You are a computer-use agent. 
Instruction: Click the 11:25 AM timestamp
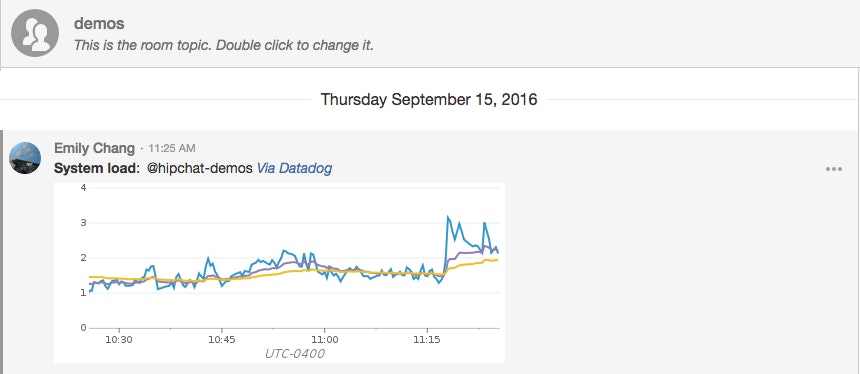click(x=172, y=148)
